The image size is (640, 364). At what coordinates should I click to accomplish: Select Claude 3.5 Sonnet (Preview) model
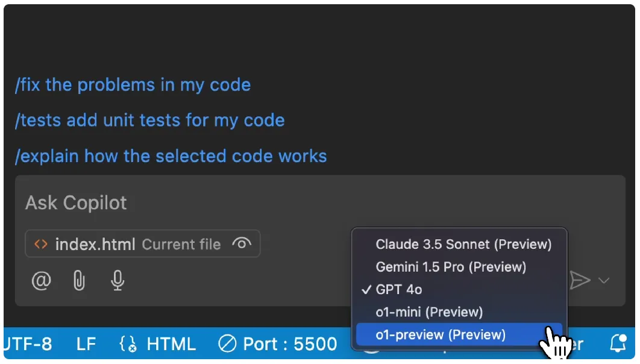tap(459, 244)
